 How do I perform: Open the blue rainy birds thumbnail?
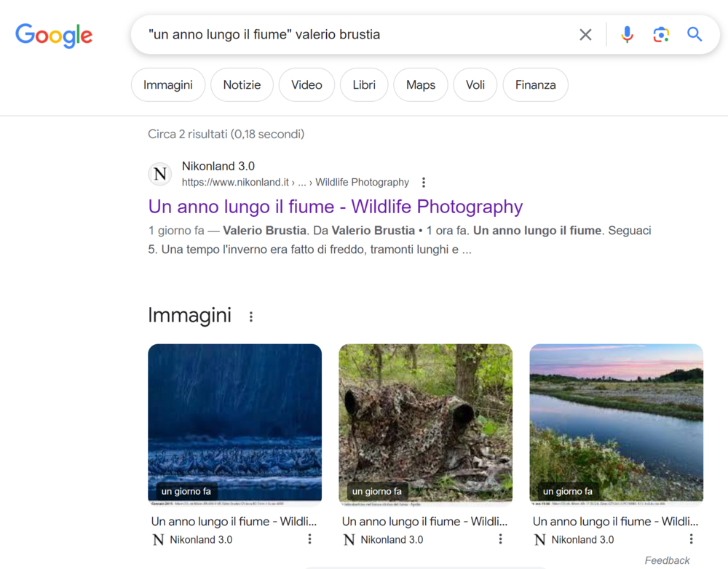(235, 423)
